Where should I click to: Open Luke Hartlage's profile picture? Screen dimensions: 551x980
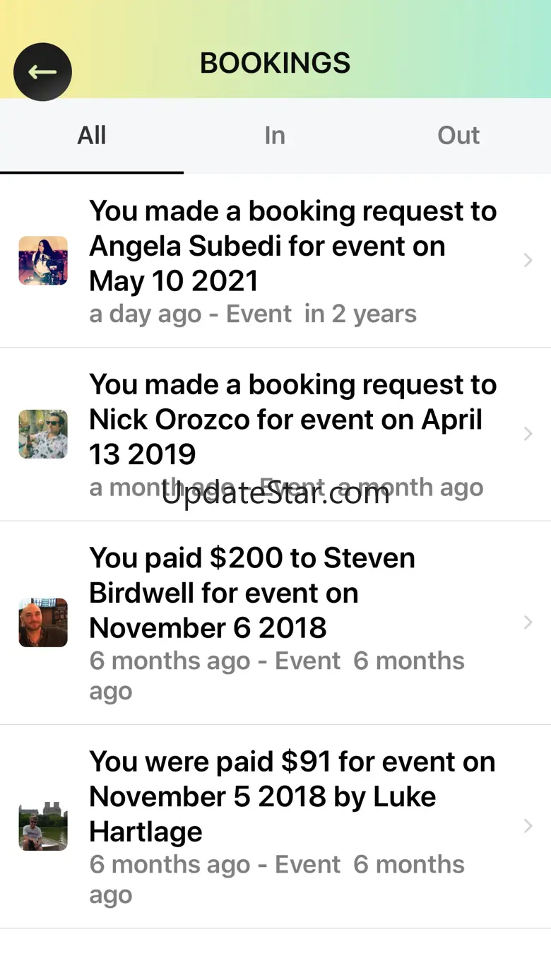tap(43, 826)
